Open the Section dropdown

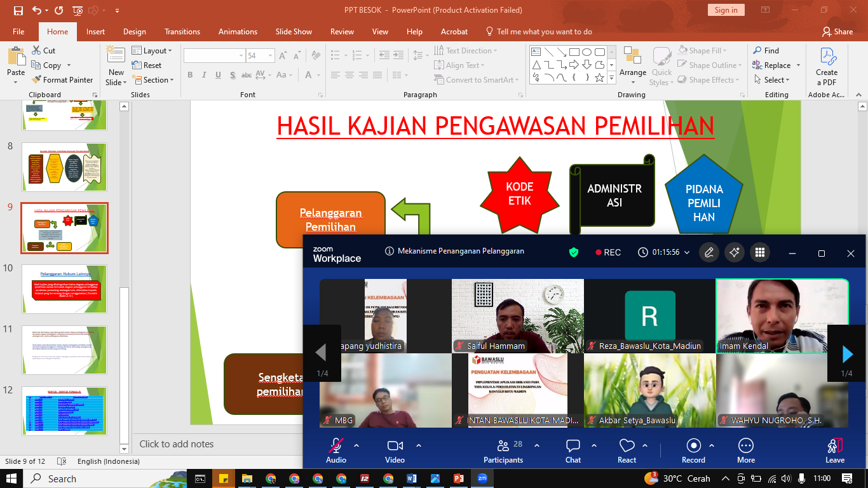pos(153,80)
